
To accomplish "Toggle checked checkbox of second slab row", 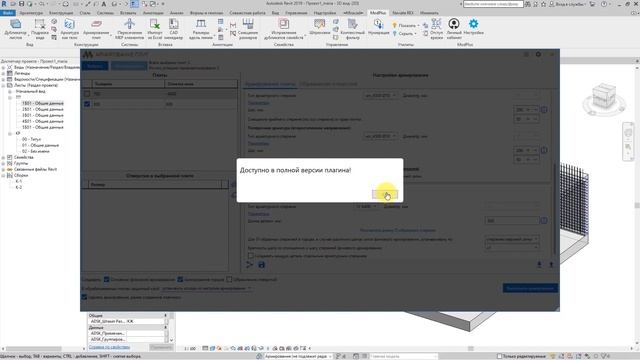I will coord(87,104).
